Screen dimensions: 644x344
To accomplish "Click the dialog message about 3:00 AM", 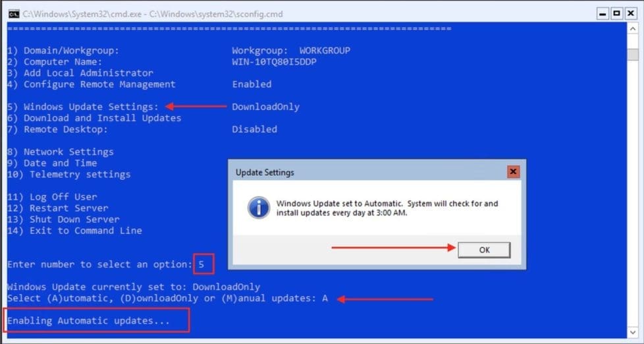I will click(387, 208).
